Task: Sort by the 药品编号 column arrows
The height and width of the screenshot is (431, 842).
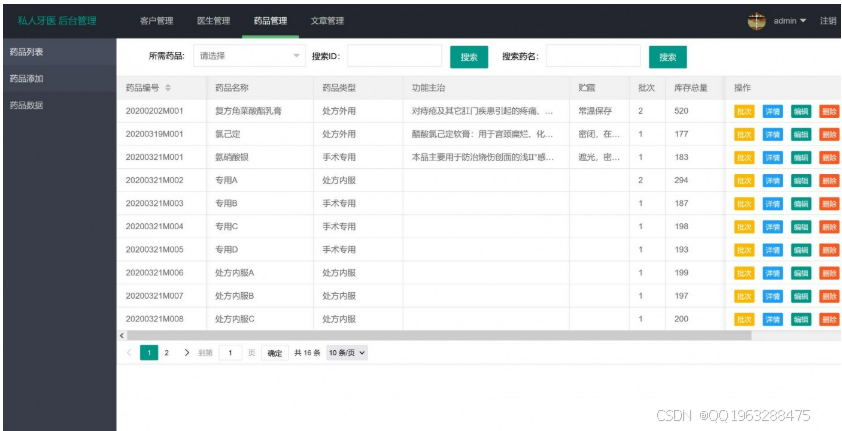Action: 168,88
